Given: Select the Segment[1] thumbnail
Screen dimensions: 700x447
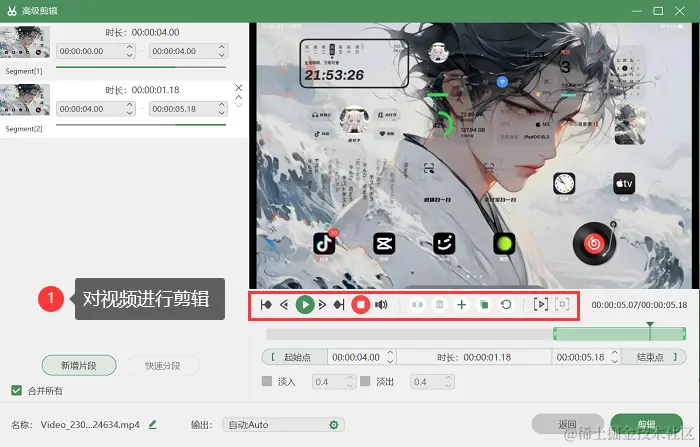Looking at the screenshot, I should (25, 42).
